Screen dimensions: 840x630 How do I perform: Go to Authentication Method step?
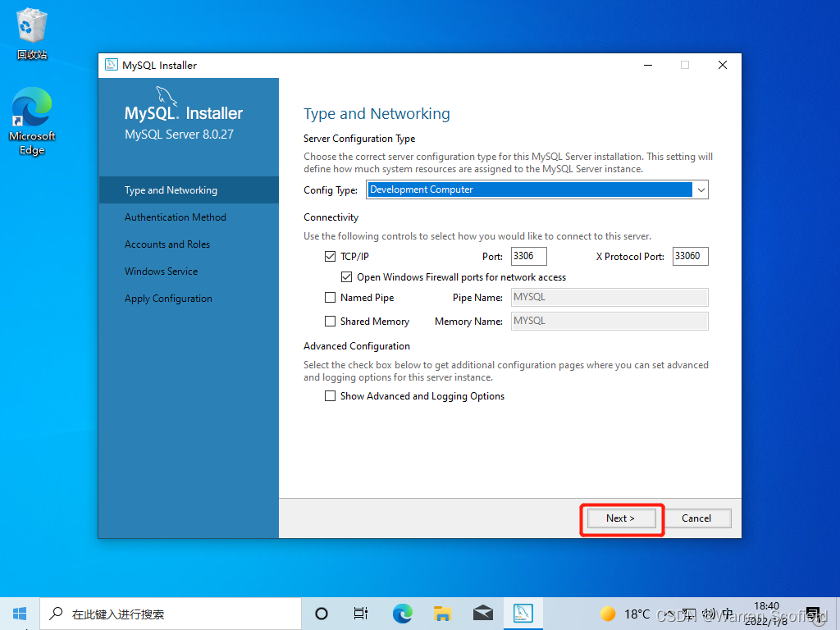(176, 217)
